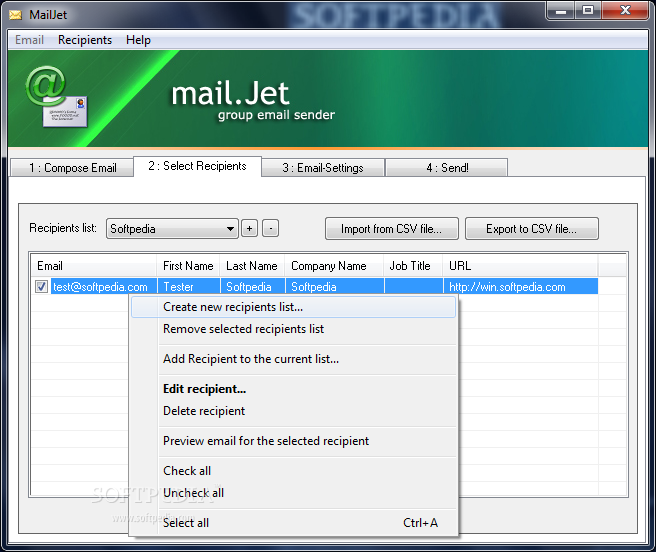Viewport: 656px width, 552px height.
Task: Choose Select all in context menu
Action: point(293,523)
